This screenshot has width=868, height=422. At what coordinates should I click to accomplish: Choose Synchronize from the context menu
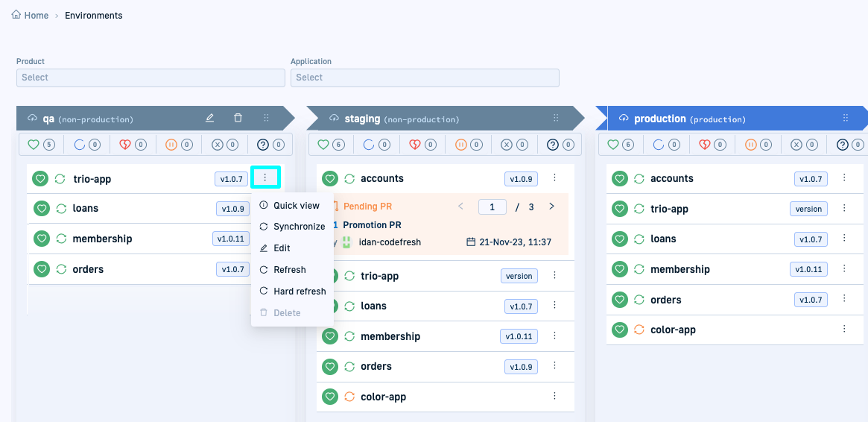[299, 227]
